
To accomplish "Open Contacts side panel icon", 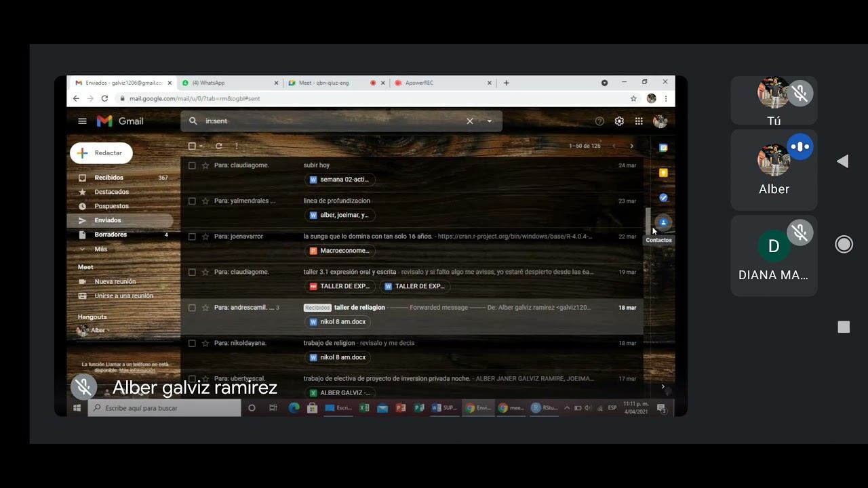I will (x=663, y=222).
